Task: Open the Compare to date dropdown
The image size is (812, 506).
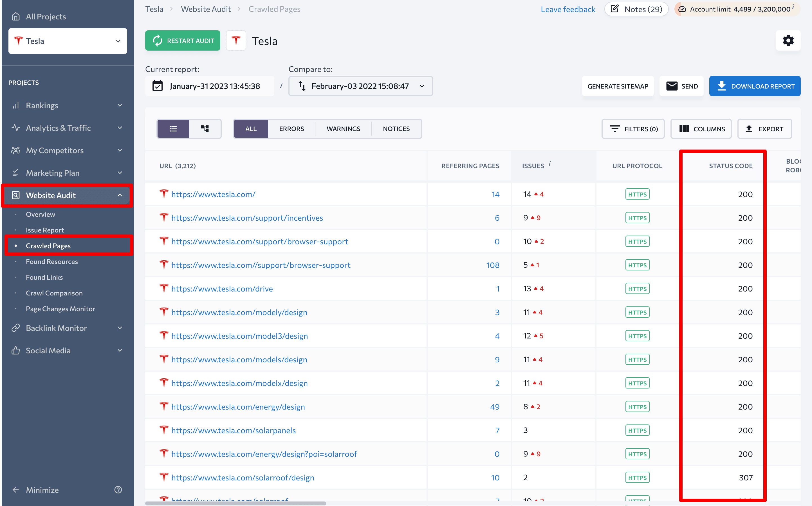Action: pyautogui.click(x=360, y=86)
